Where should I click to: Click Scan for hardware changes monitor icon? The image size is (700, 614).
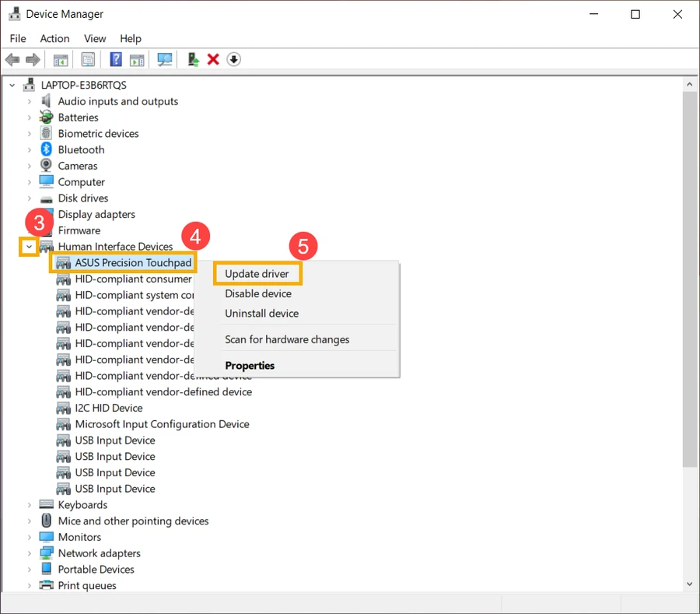tap(165, 59)
